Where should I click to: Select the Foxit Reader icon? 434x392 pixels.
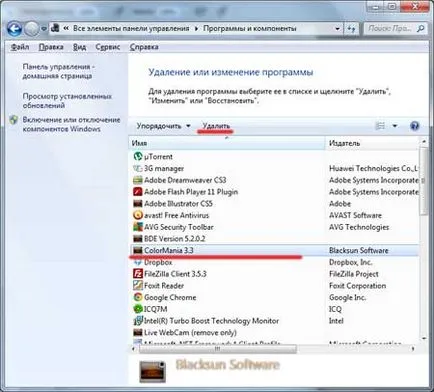click(x=138, y=286)
